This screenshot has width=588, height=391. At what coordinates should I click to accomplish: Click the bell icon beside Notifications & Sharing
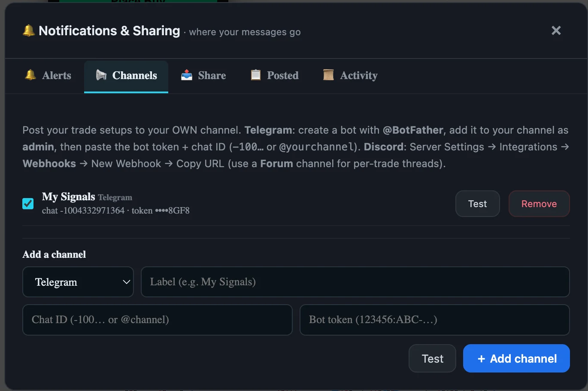[x=29, y=31]
